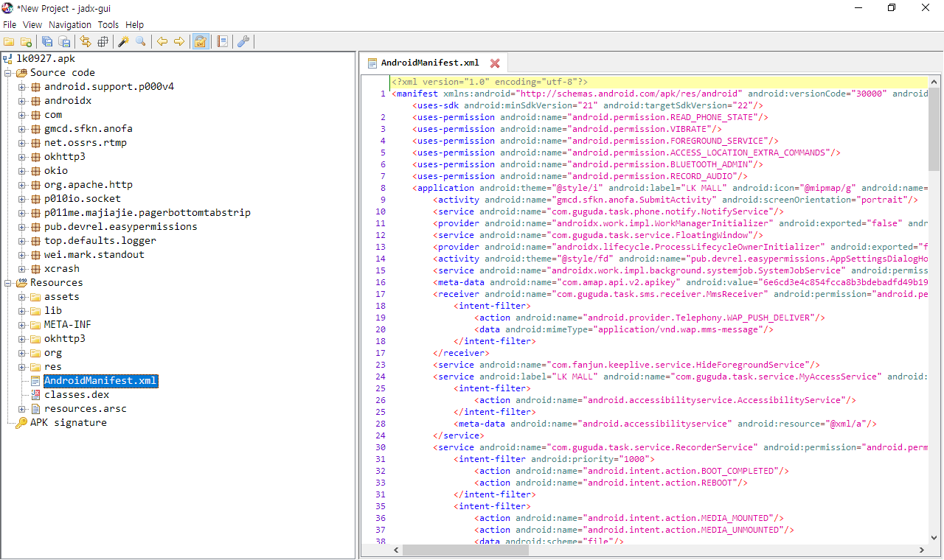The height and width of the screenshot is (560, 944).
Task: Click the APK signature key icon
Action: click(x=21, y=423)
